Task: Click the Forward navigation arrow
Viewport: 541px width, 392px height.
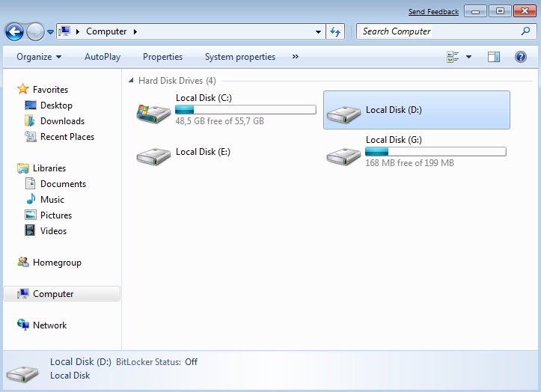Action: [35, 31]
